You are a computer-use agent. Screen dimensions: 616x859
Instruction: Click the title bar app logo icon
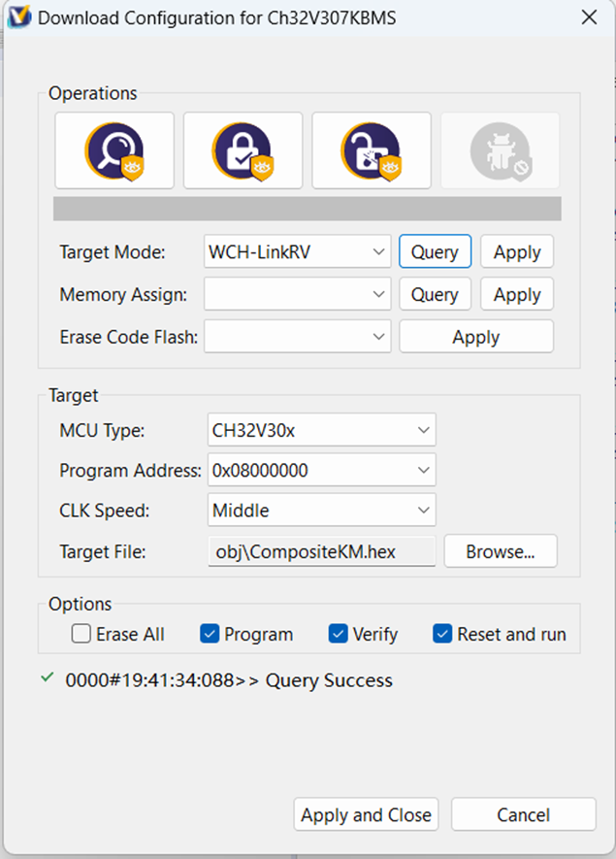[18, 17]
